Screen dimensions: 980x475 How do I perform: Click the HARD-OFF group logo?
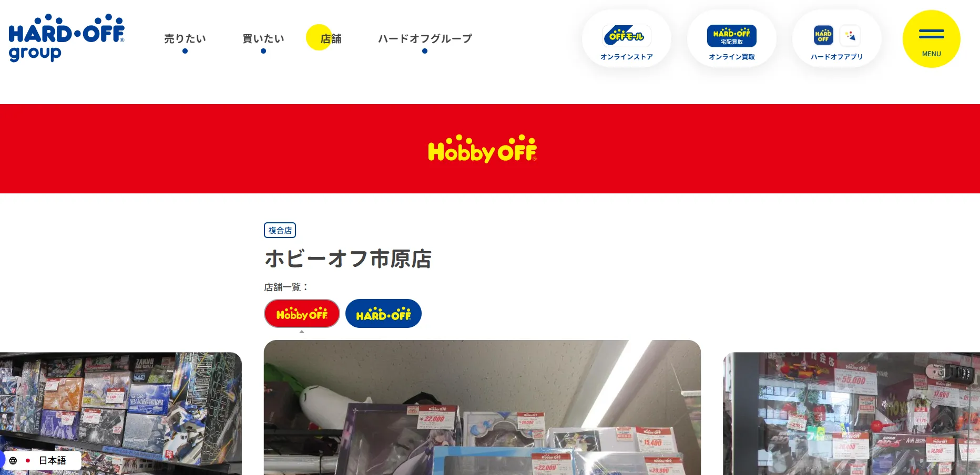[67, 38]
